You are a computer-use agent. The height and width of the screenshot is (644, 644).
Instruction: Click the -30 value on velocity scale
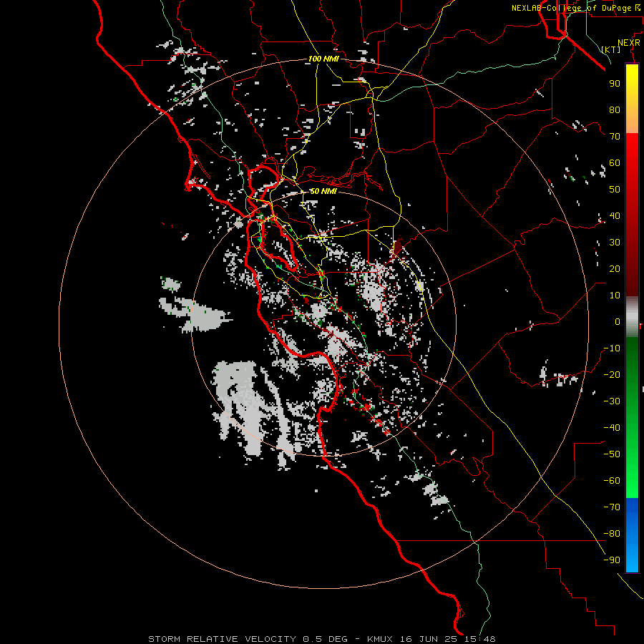pos(612,401)
